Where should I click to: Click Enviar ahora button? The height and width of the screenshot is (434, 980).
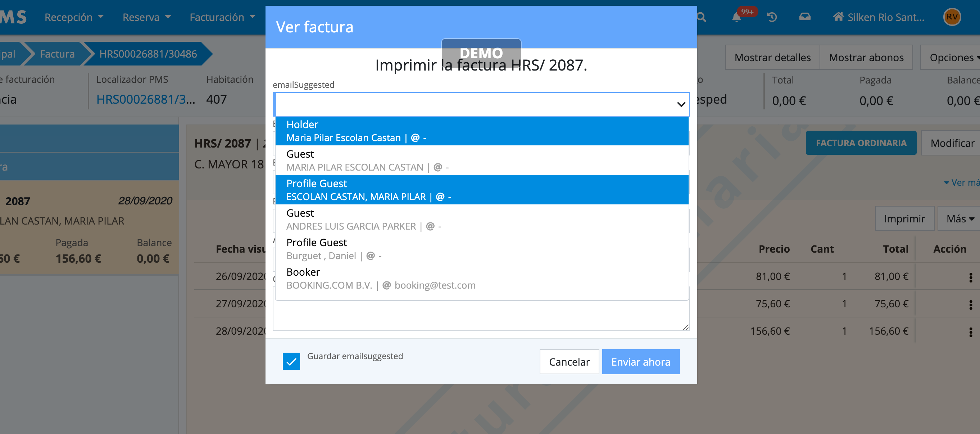641,362
